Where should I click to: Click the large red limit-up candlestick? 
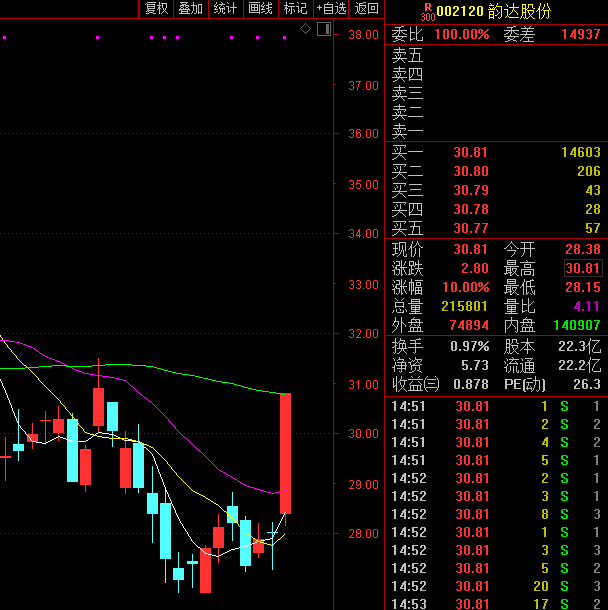pyautogui.click(x=285, y=453)
